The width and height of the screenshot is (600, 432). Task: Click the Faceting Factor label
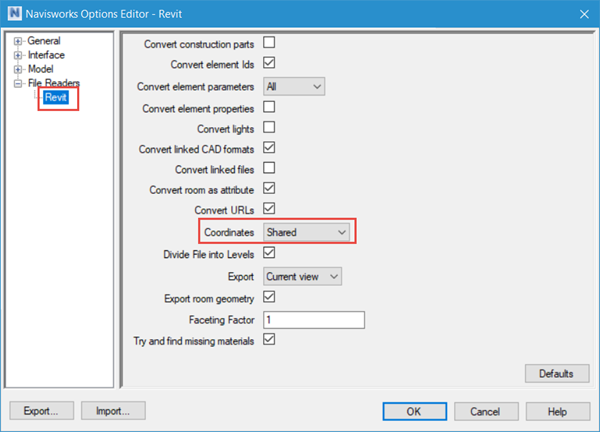pyautogui.click(x=221, y=320)
